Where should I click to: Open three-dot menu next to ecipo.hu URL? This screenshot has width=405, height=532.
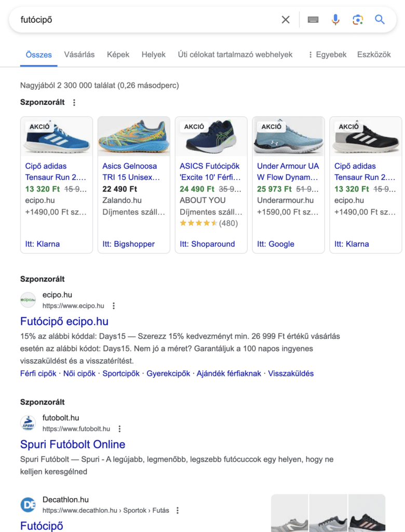(114, 306)
